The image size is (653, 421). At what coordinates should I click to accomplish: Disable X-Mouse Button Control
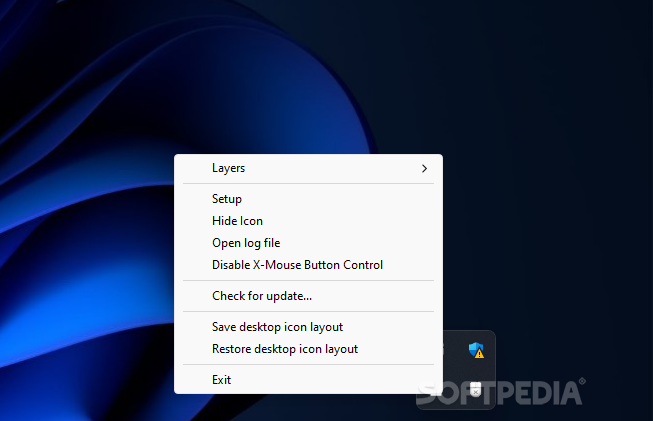(308, 265)
